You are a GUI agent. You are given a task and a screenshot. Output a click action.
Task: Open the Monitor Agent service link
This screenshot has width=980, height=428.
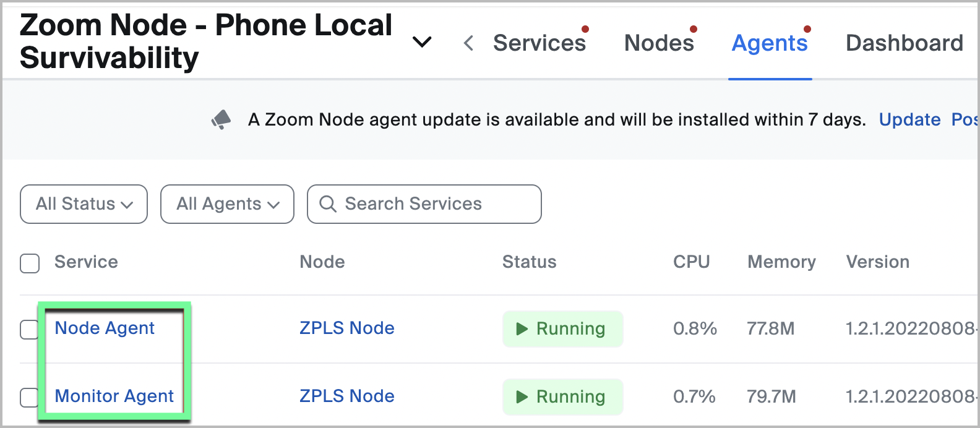pyautogui.click(x=114, y=396)
